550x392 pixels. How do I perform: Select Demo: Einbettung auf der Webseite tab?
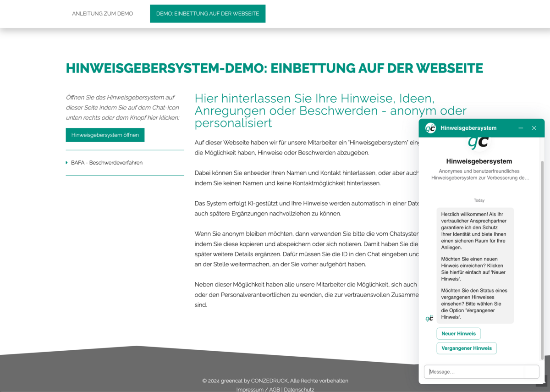(x=208, y=14)
